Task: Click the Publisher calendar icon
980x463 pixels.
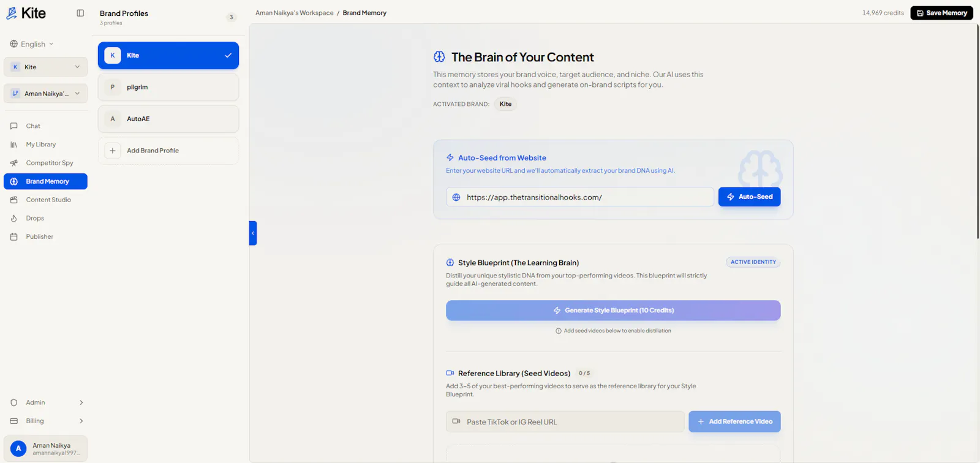Action: (13, 236)
